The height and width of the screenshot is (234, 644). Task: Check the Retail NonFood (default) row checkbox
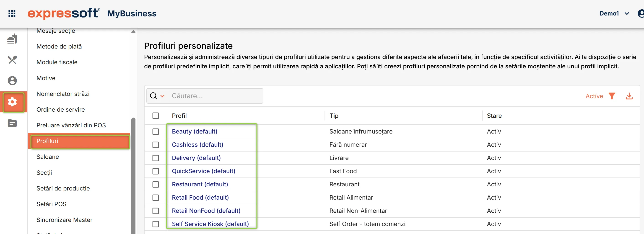pos(156,211)
